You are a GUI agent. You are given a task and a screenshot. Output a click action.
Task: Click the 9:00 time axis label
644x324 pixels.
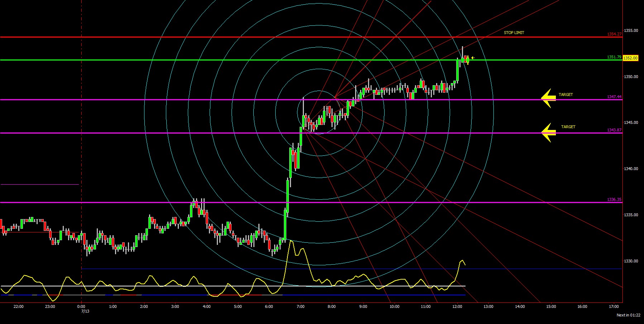tap(363, 306)
